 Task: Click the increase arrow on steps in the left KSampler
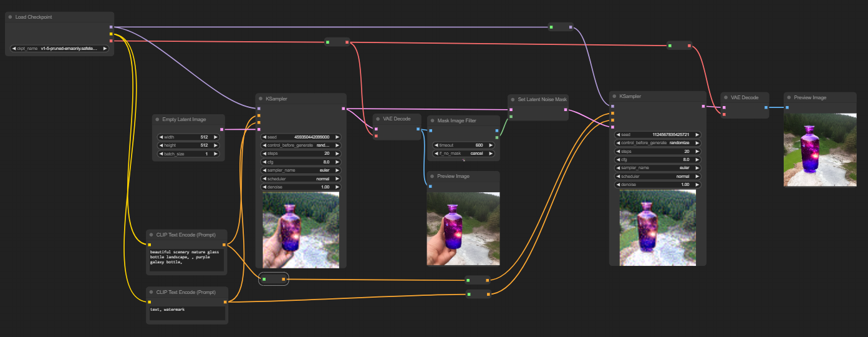click(x=337, y=154)
